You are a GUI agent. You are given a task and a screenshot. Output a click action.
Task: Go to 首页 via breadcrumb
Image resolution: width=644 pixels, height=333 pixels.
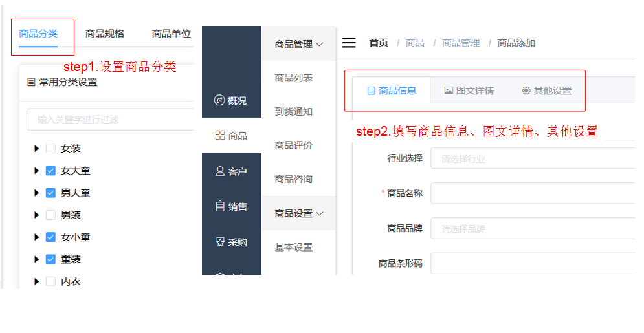(x=379, y=43)
